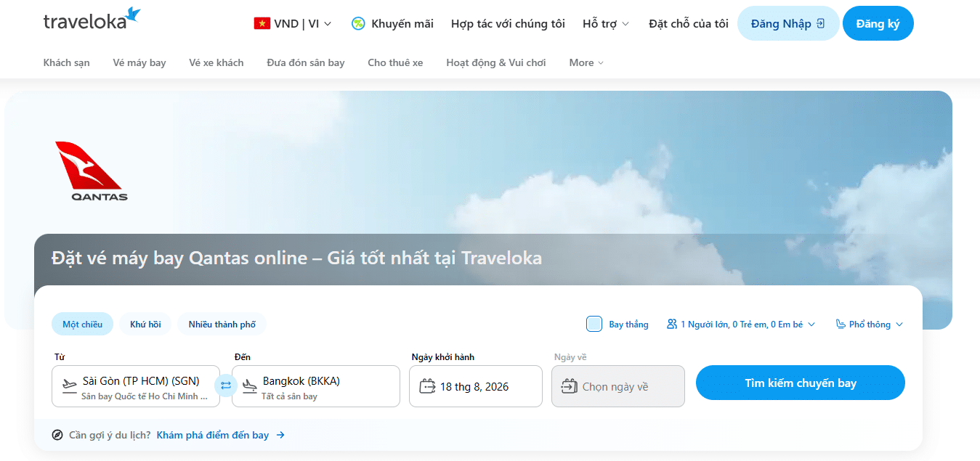Expand the Hỗ trợ menu
Image resolution: width=980 pixels, height=461 pixels.
point(606,23)
